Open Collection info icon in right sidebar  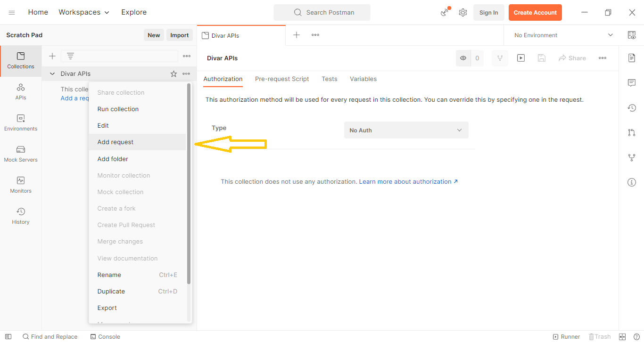pyautogui.click(x=632, y=182)
